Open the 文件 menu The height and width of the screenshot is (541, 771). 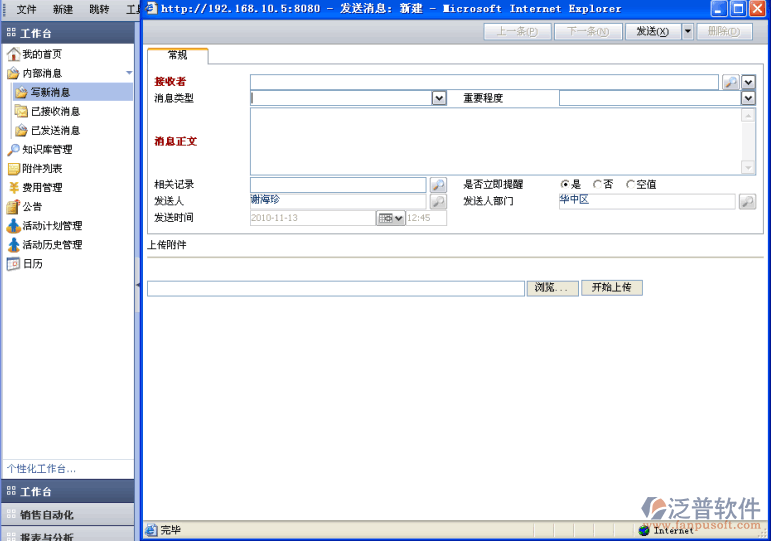[x=26, y=9]
